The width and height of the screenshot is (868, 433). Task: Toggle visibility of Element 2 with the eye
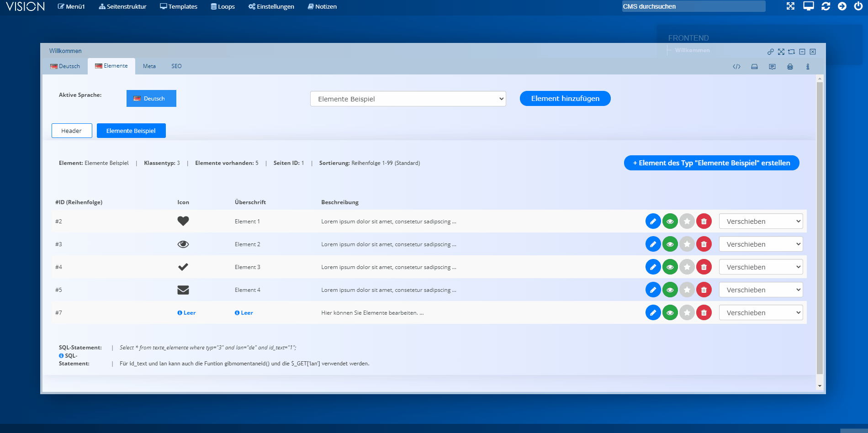coord(670,244)
